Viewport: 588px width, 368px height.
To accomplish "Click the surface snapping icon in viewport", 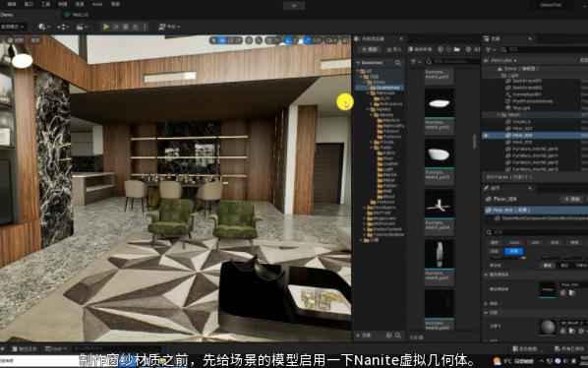I will coord(259,40).
